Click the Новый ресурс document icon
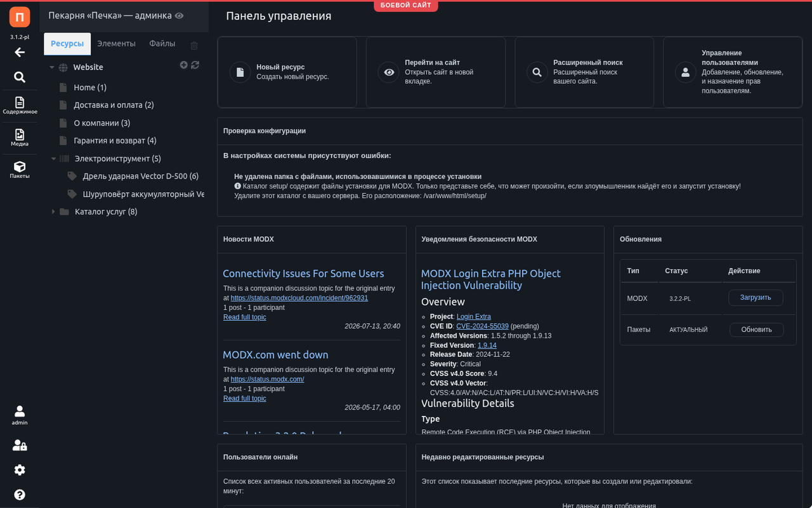This screenshot has height=508, width=812. (240, 72)
